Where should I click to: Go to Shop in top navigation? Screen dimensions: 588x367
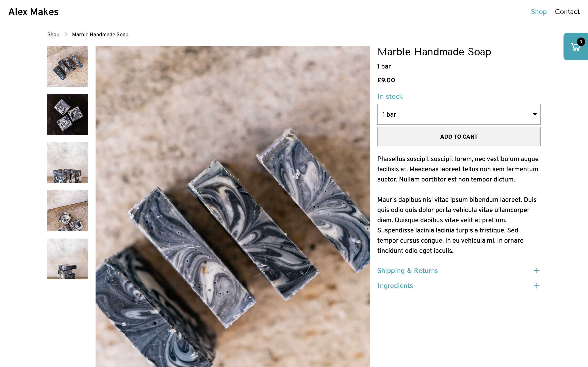coord(538,12)
